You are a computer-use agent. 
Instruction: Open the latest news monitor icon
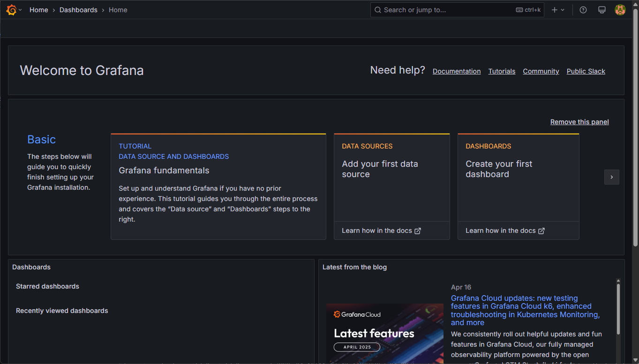[601, 9]
